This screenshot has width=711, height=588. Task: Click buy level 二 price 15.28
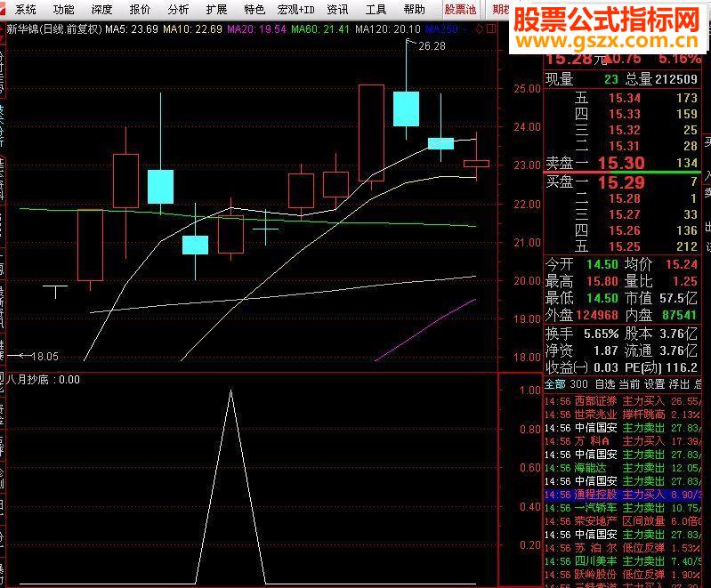[x=625, y=198]
